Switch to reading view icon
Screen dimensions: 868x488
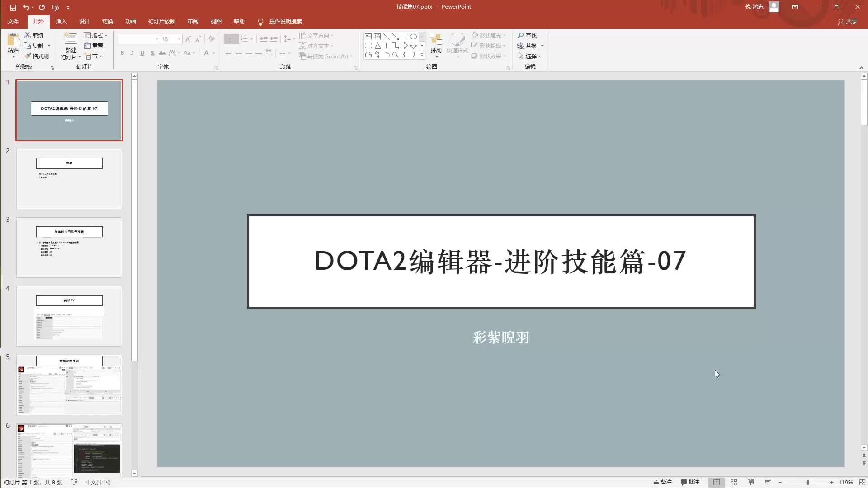[x=750, y=482]
